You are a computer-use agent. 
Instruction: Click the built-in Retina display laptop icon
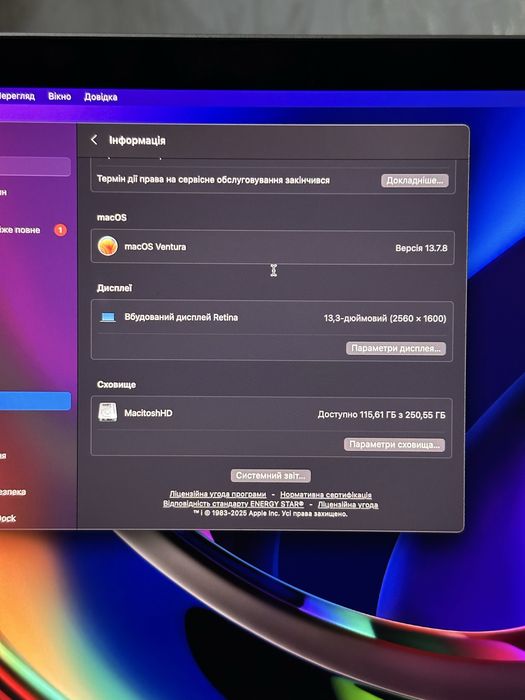108,317
